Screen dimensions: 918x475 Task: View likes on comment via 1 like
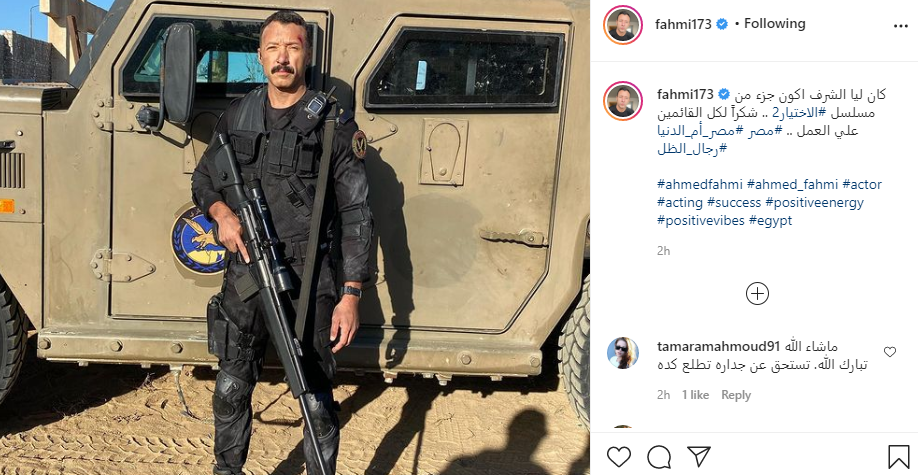pos(695,395)
